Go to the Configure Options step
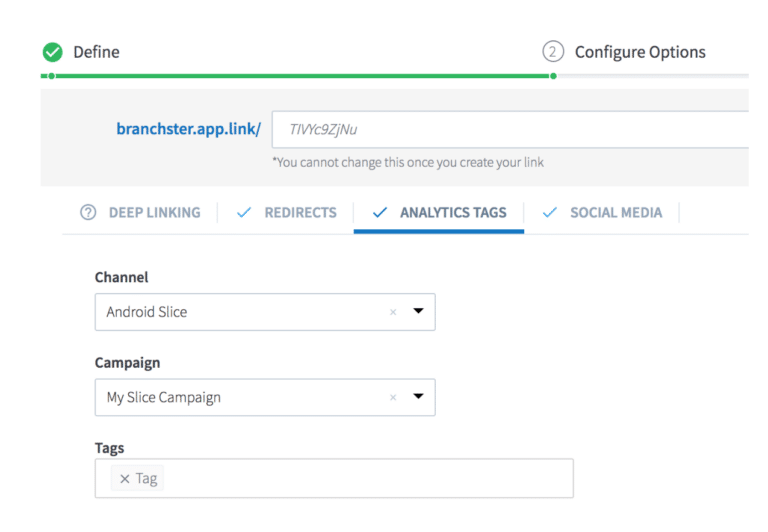Viewport: 768px width, 532px height. click(x=640, y=52)
